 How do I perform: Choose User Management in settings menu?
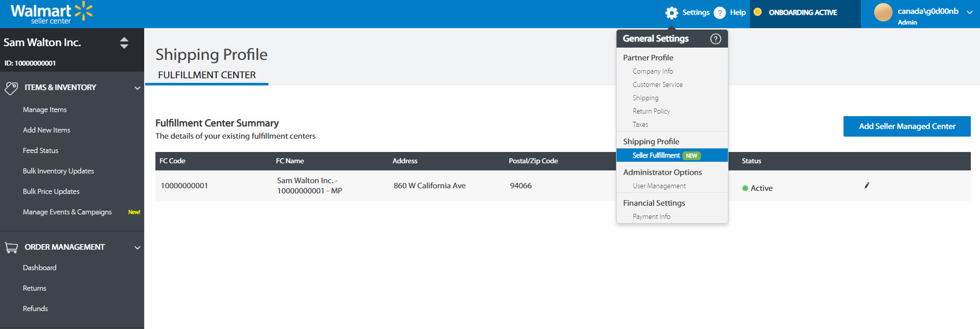(x=659, y=186)
